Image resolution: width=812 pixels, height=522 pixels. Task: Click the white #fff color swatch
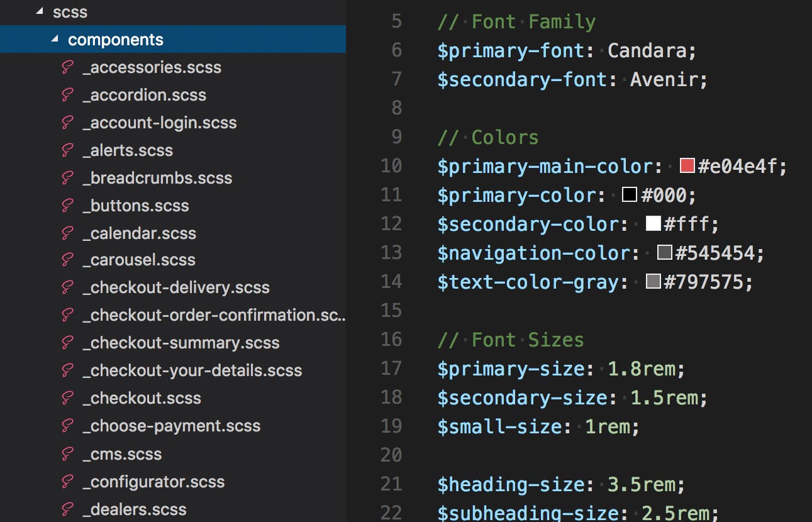[653, 224]
